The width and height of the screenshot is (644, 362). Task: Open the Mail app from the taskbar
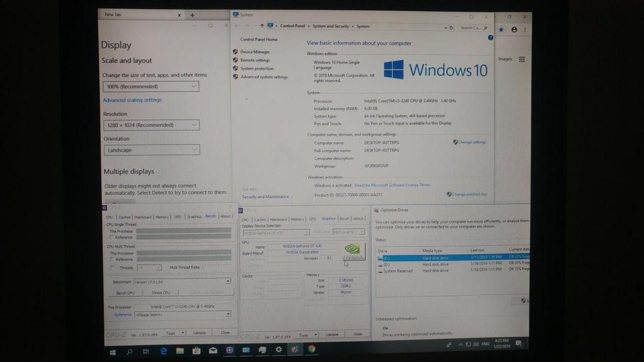(213, 350)
